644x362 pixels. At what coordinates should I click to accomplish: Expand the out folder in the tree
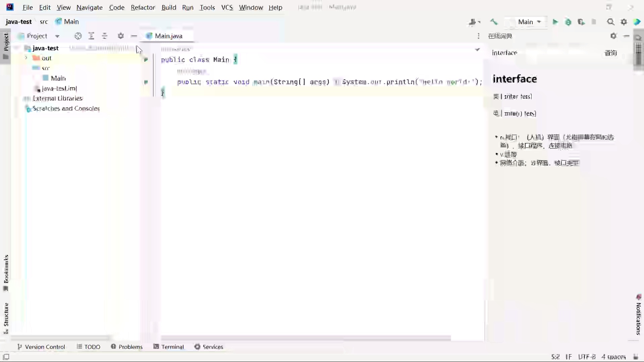(x=26, y=58)
